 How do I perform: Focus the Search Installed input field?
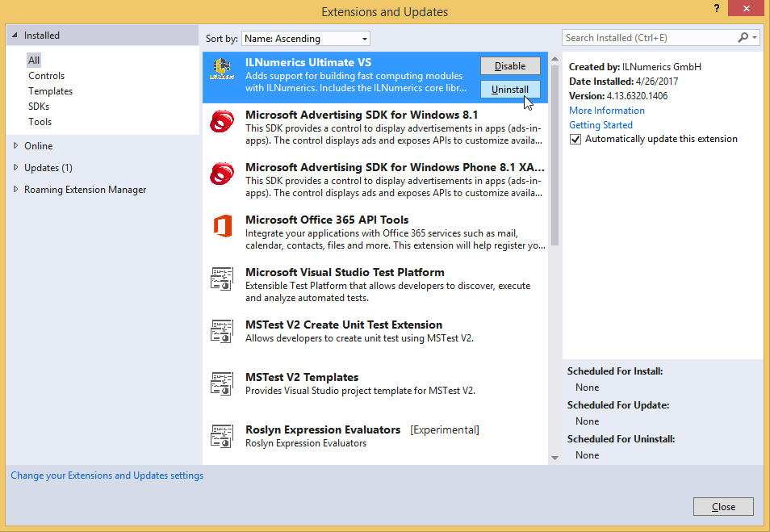pos(649,38)
